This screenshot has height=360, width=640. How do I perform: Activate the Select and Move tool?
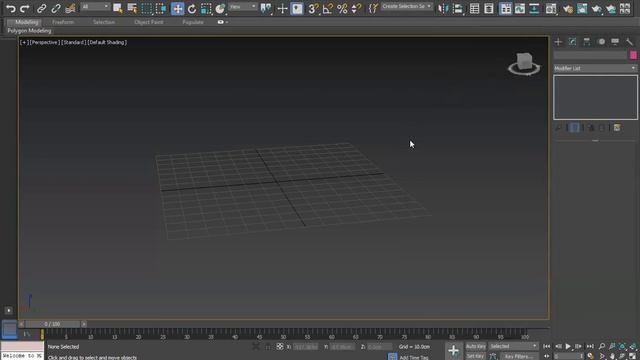(177, 8)
